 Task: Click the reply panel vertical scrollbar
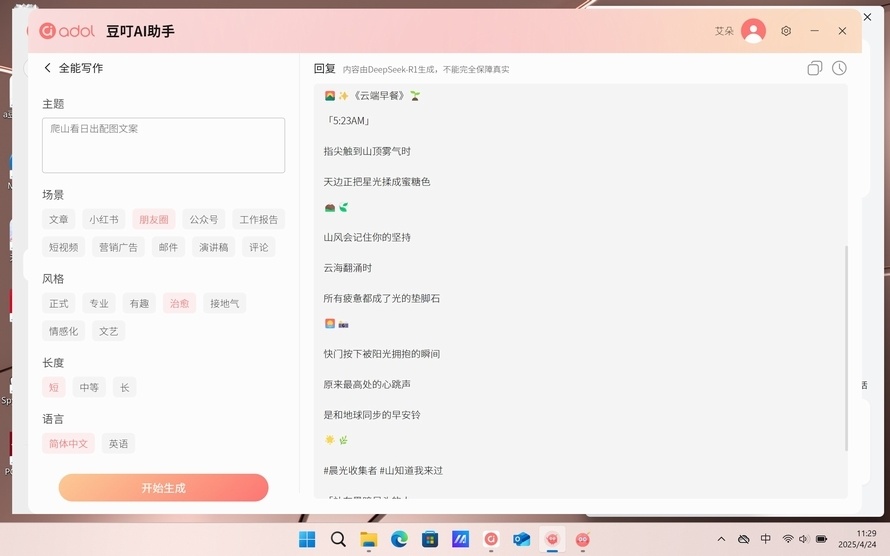coord(846,348)
